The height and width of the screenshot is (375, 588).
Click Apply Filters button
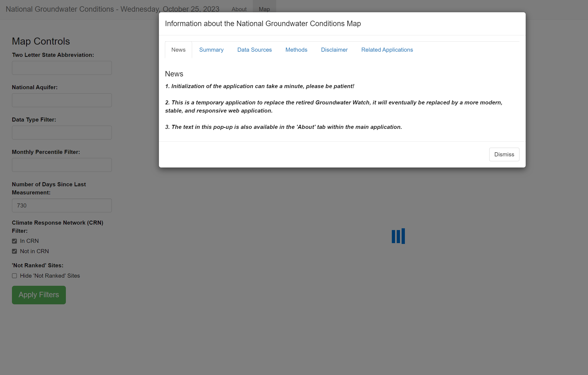tap(39, 295)
